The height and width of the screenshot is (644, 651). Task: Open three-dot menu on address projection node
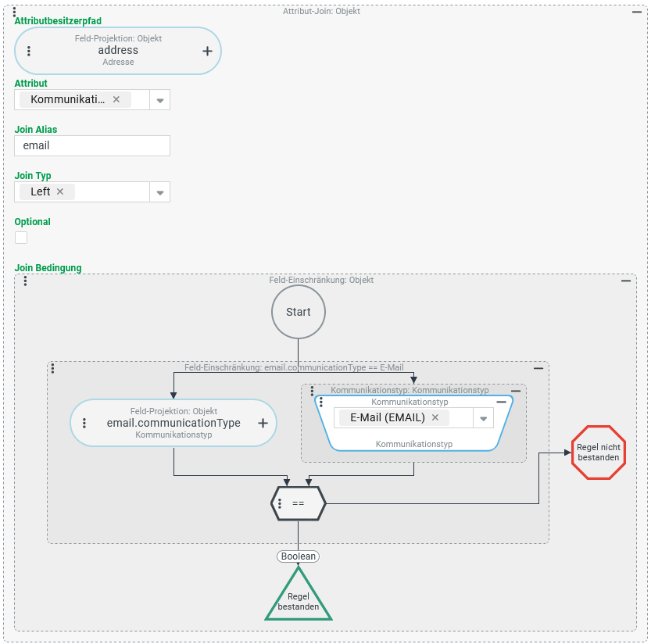pos(29,51)
